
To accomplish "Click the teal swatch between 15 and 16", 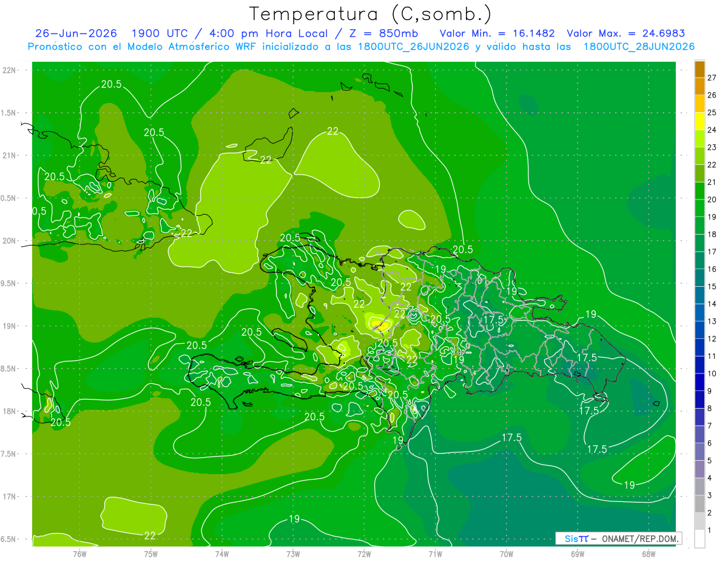I will coord(699,278).
